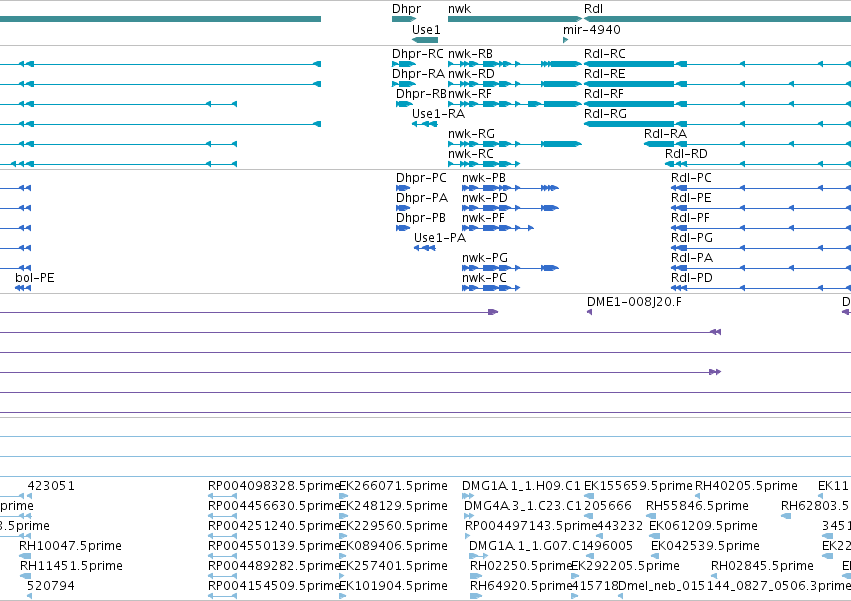Select protein Use1-PA
The image size is (851, 601).
pyautogui.click(x=440, y=238)
